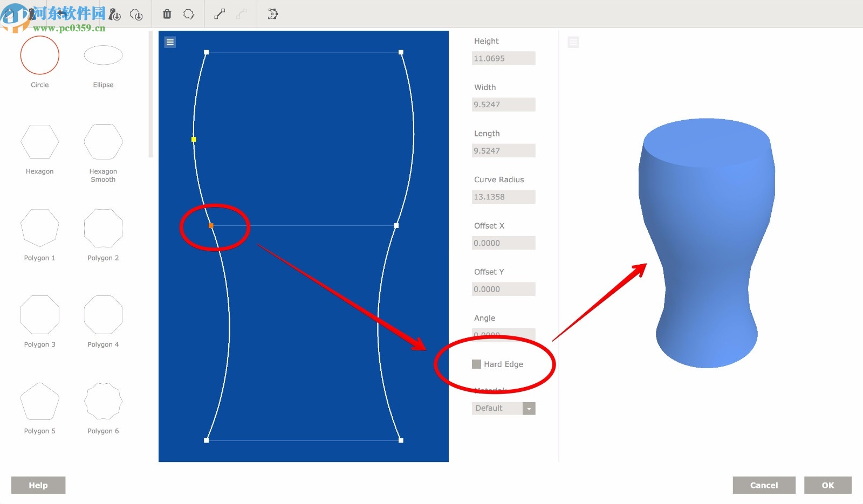Click the import shape download icon

(x=136, y=15)
